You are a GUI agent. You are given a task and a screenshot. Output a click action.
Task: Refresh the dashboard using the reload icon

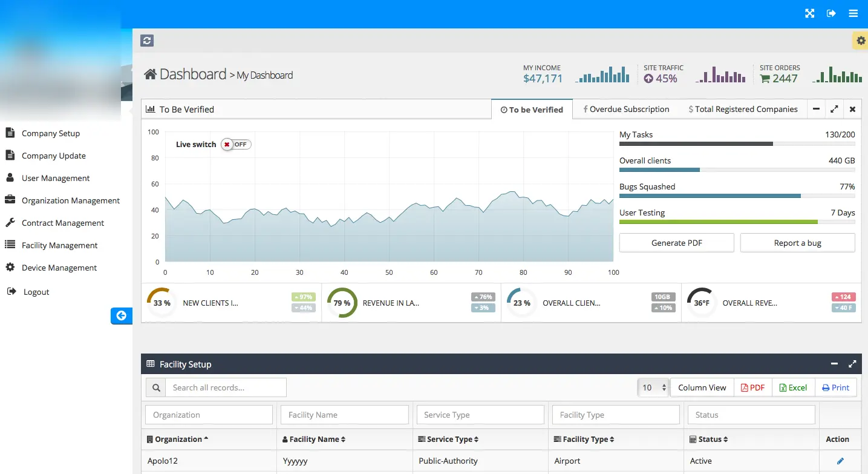[x=147, y=40]
